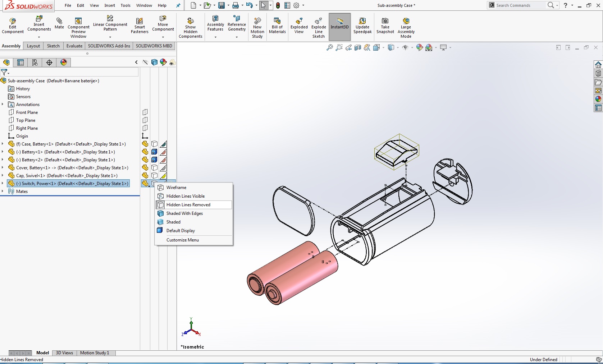Click the appearance swatch for Battery<2>

tap(163, 160)
